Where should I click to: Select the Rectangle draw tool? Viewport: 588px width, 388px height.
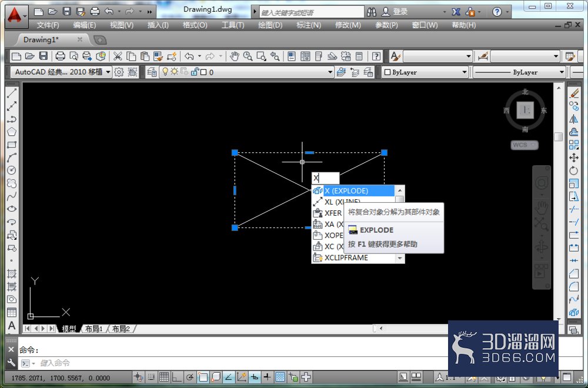tap(12, 145)
